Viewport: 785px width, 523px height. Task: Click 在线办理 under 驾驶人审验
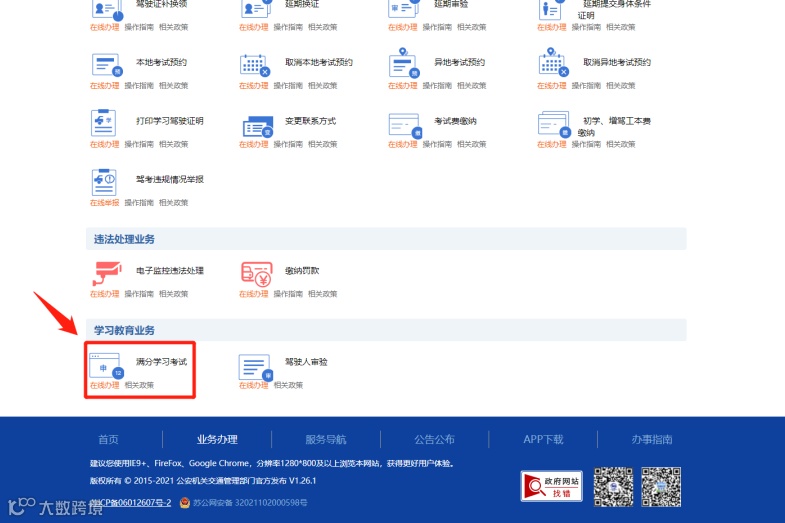[254, 385]
